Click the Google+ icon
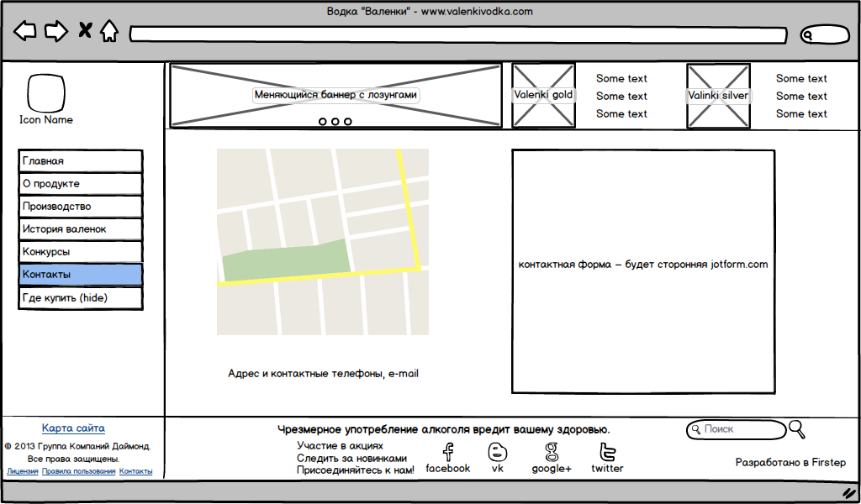 (x=552, y=453)
